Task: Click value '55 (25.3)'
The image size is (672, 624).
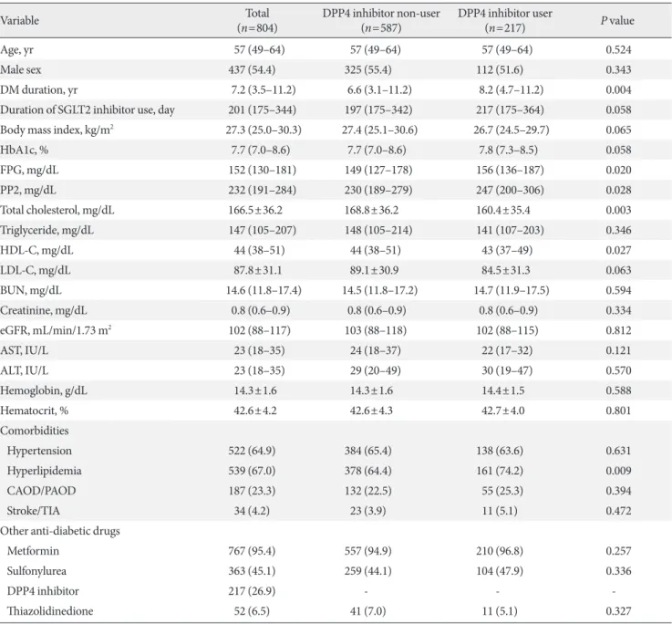Action: (x=502, y=491)
